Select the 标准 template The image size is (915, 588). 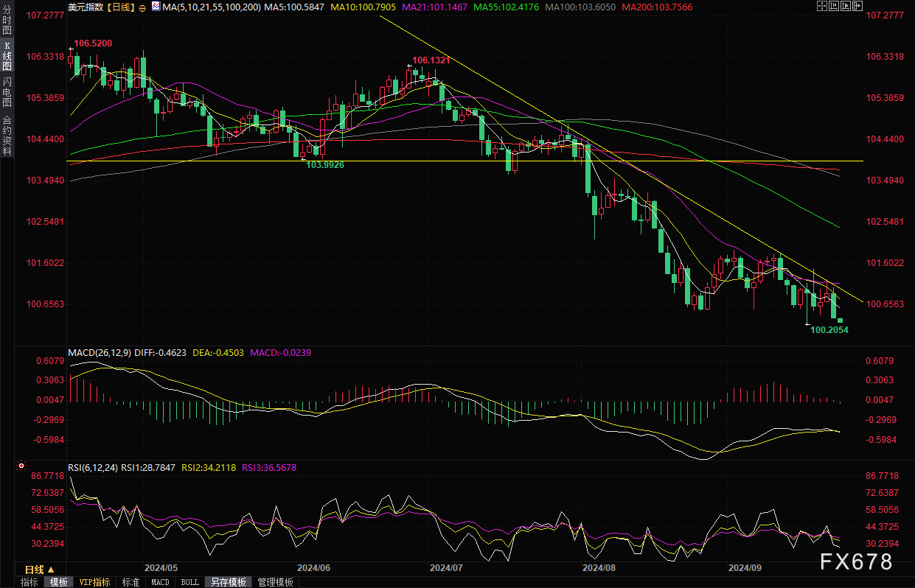[x=131, y=582]
